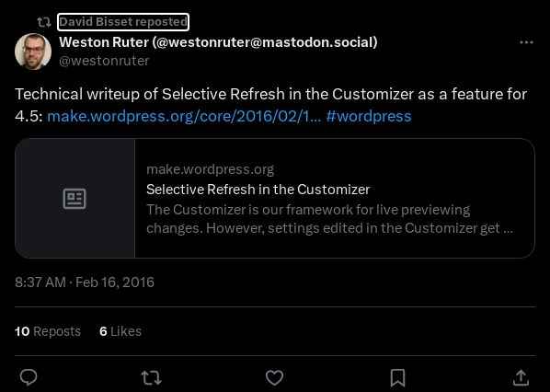550x392 pixels.
Task: Open the @westonruter handle
Action: [104, 61]
